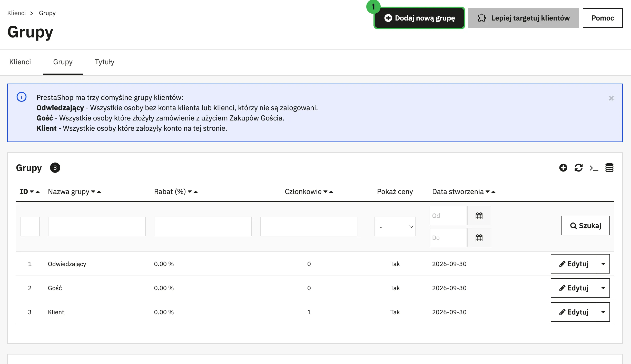Image resolution: width=631 pixels, height=364 pixels.
Task: Sort Data stworzenia column descending
Action: pos(488,192)
